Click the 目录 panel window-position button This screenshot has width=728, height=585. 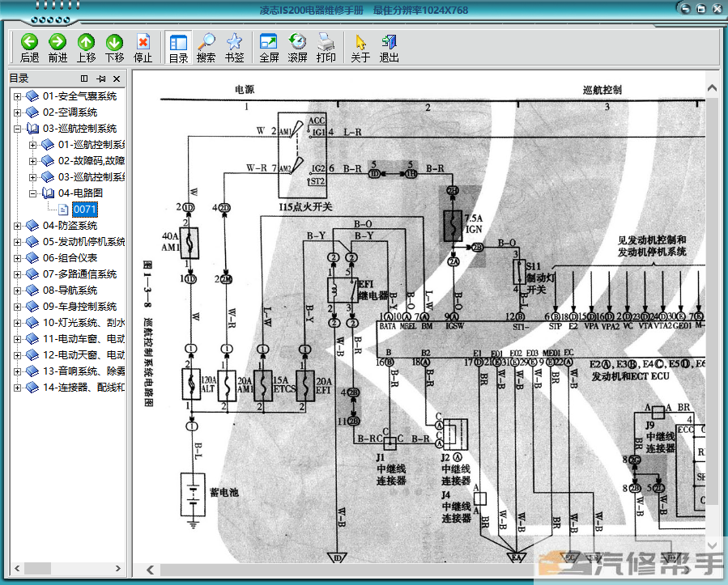point(84,78)
